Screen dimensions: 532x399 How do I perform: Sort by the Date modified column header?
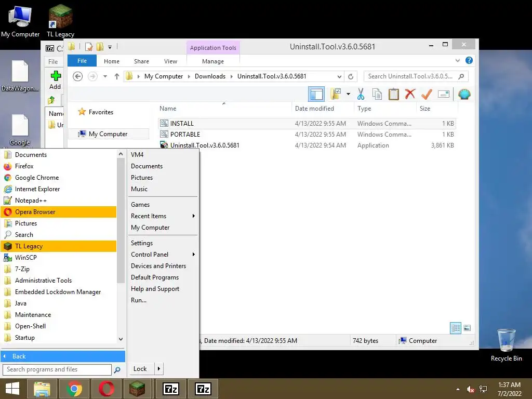click(314, 109)
